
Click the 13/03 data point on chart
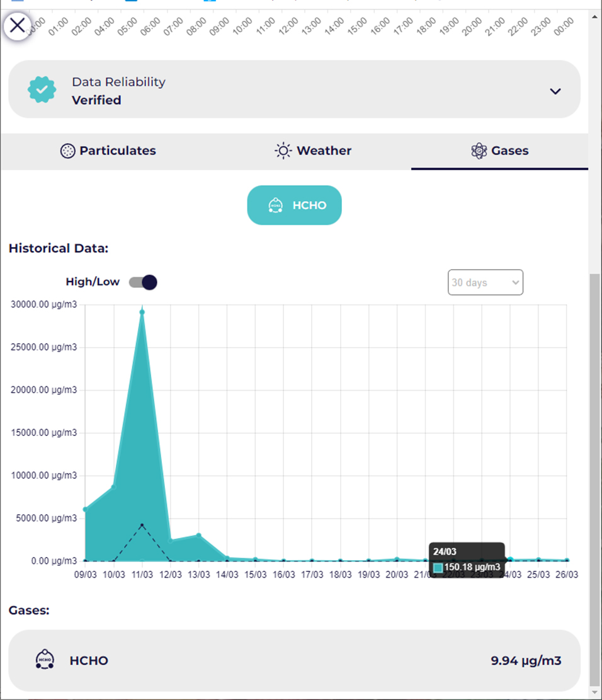click(199, 536)
